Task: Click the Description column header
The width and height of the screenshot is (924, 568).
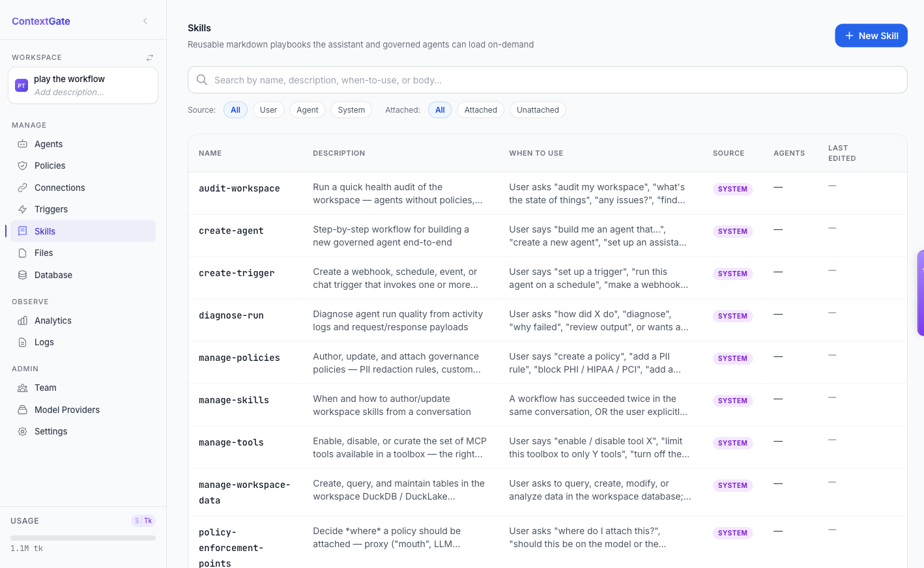Action: 339,153
